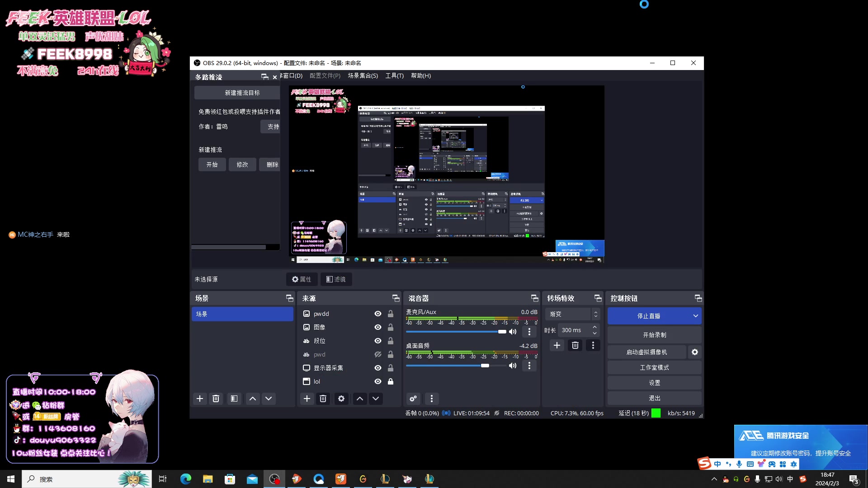The height and width of the screenshot is (488, 868).
Task: Mute the 麦克风/Aux audio
Action: (513, 332)
